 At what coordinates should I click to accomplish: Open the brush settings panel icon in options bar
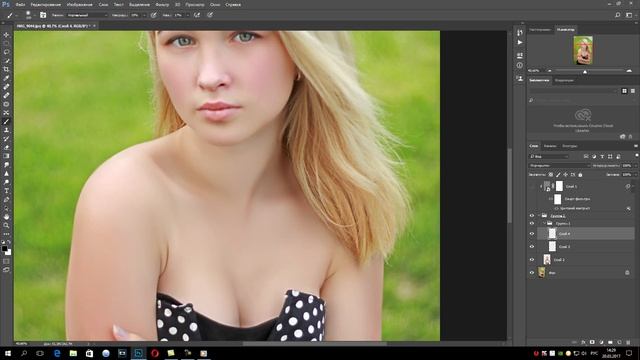pyautogui.click(x=43, y=15)
